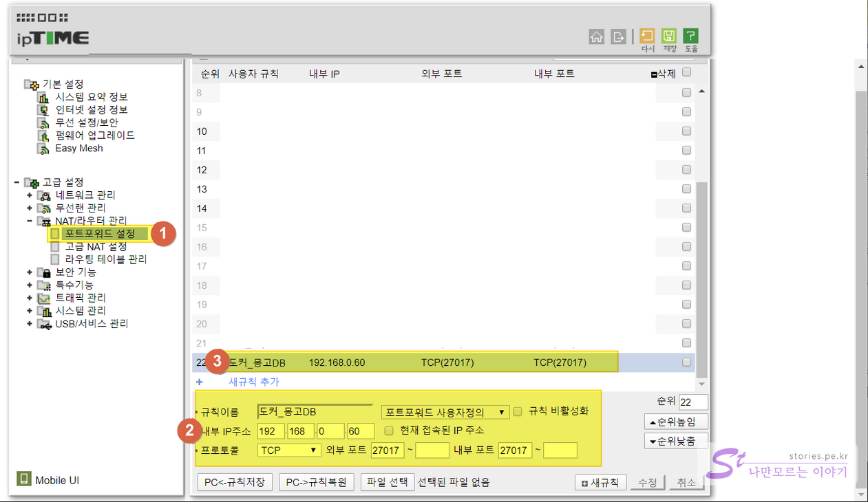Click the plus icon beside 새규칙 추가
868x502 pixels.
pyautogui.click(x=200, y=382)
